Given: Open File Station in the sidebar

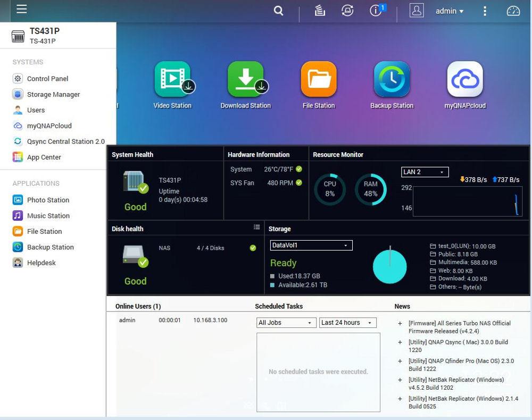Looking at the screenshot, I should 37,231.
